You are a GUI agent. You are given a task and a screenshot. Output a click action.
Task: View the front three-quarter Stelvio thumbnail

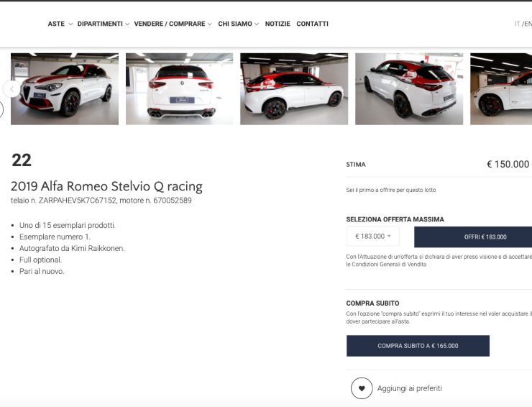click(x=65, y=89)
